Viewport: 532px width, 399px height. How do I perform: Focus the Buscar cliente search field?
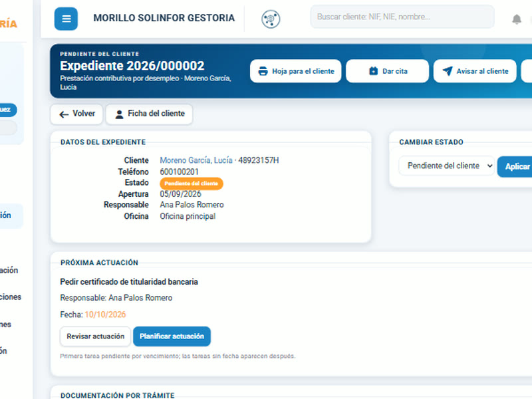click(x=402, y=17)
